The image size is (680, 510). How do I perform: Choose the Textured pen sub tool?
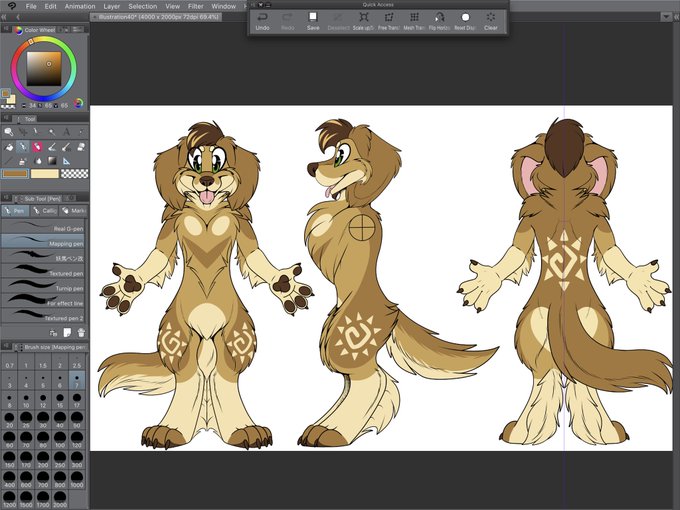click(43, 271)
